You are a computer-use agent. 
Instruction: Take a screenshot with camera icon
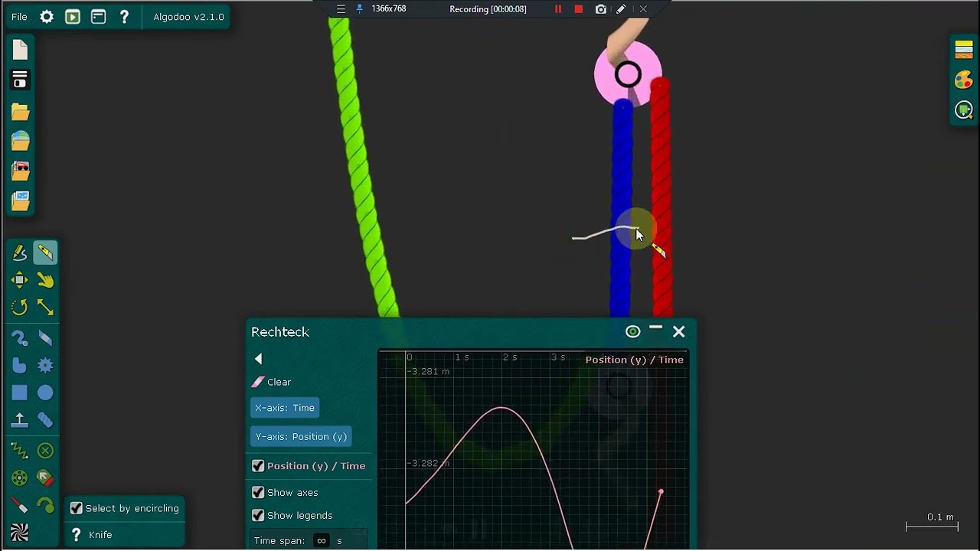pyautogui.click(x=601, y=9)
